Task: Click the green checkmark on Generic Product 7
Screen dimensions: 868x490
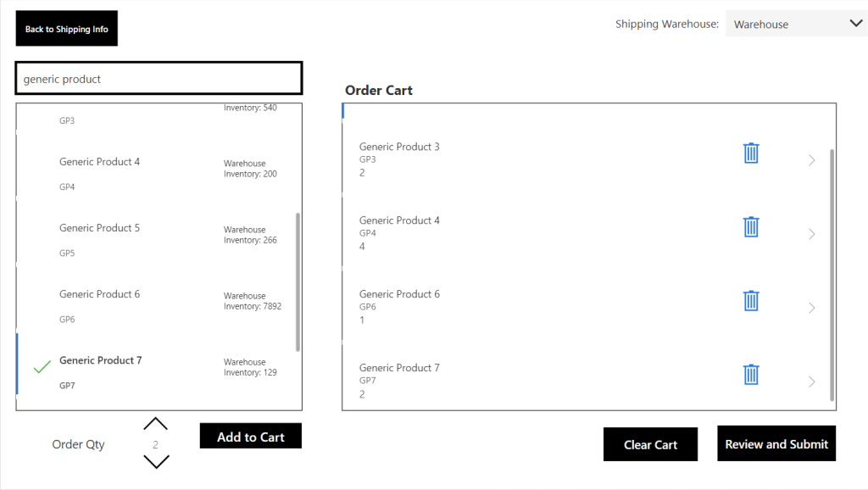Action: (x=42, y=367)
